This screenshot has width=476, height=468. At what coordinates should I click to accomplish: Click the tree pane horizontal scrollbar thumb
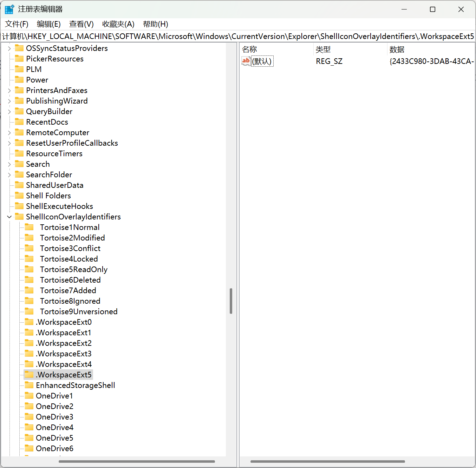137,461
